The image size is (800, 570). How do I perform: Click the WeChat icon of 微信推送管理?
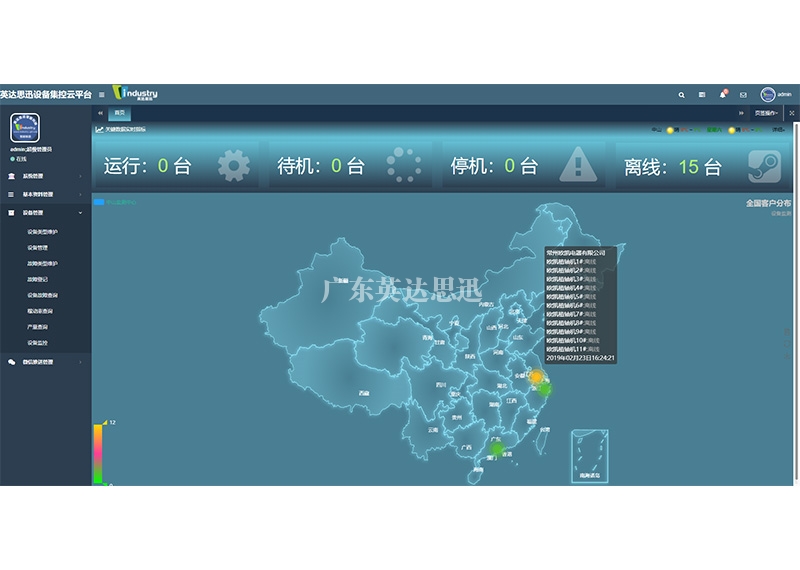[11, 362]
